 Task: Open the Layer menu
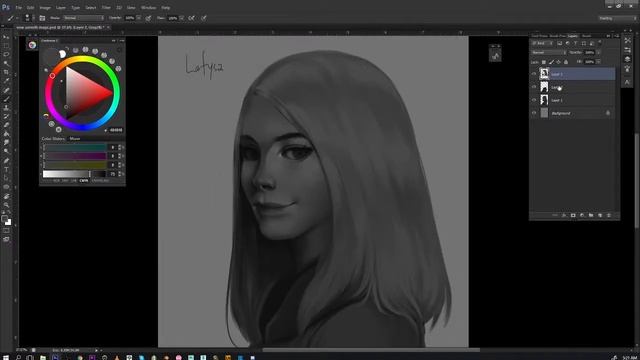[61, 8]
